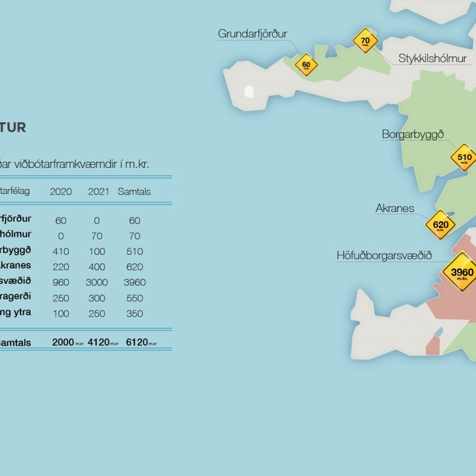The width and height of the screenshot is (476, 476).
Task: Select the 960 value in the table
Action: pos(61,283)
